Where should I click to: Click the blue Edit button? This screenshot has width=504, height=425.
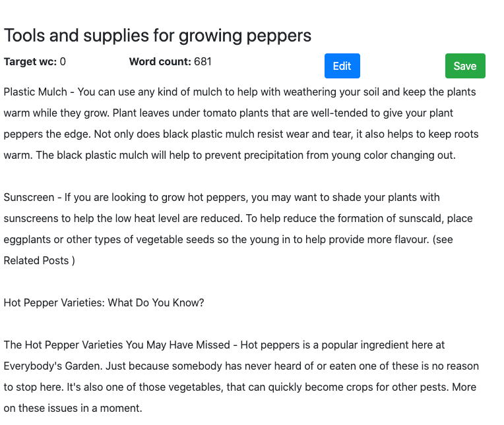click(342, 66)
